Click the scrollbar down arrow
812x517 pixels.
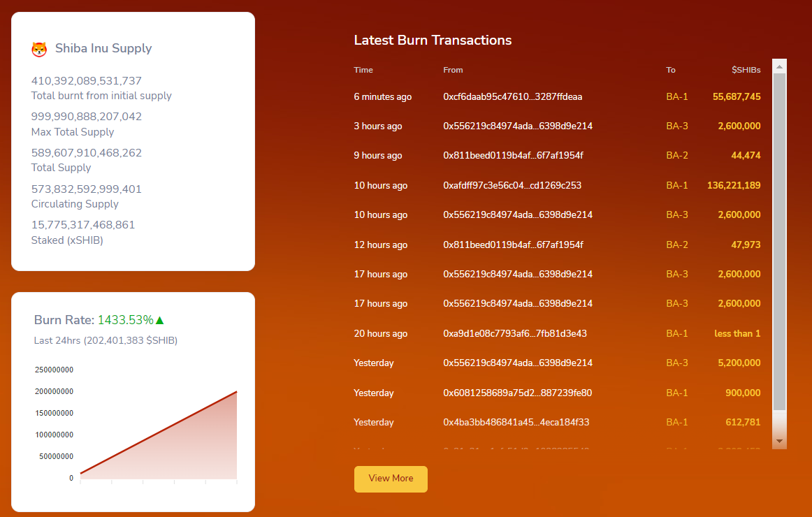click(x=779, y=442)
